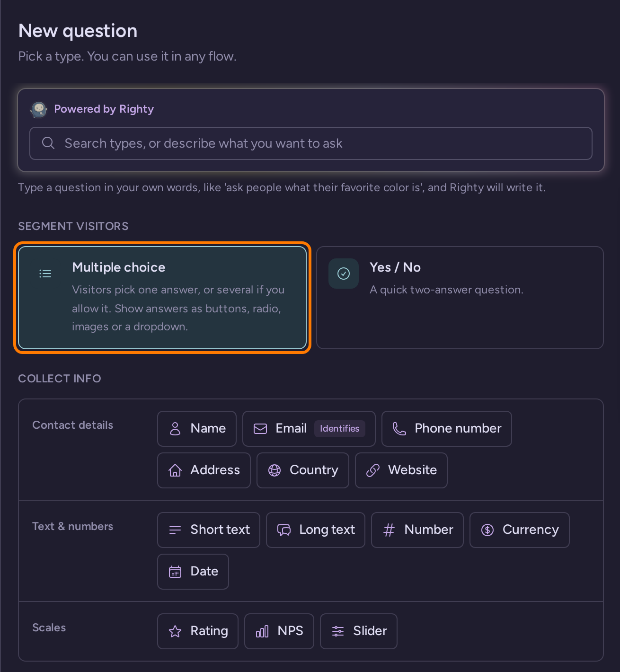Viewport: 620px width, 672px height.
Task: Add a Long text question
Action: coord(316,530)
